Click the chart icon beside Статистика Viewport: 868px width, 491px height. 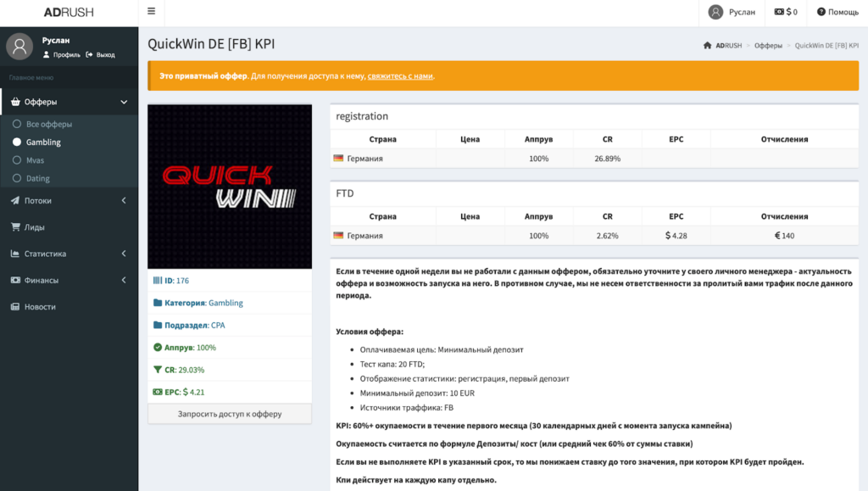[x=15, y=254]
